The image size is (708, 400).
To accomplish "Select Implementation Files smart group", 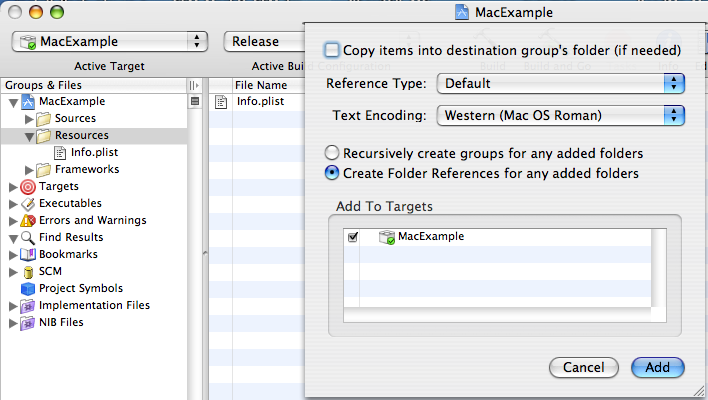I will click(x=94, y=305).
